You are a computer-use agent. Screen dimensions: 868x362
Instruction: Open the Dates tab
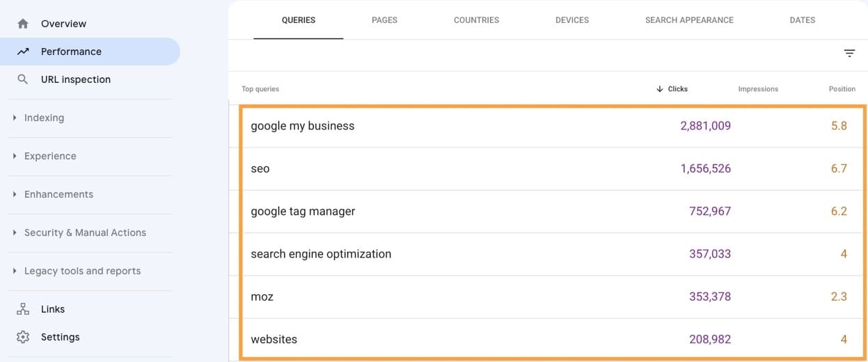pyautogui.click(x=802, y=20)
